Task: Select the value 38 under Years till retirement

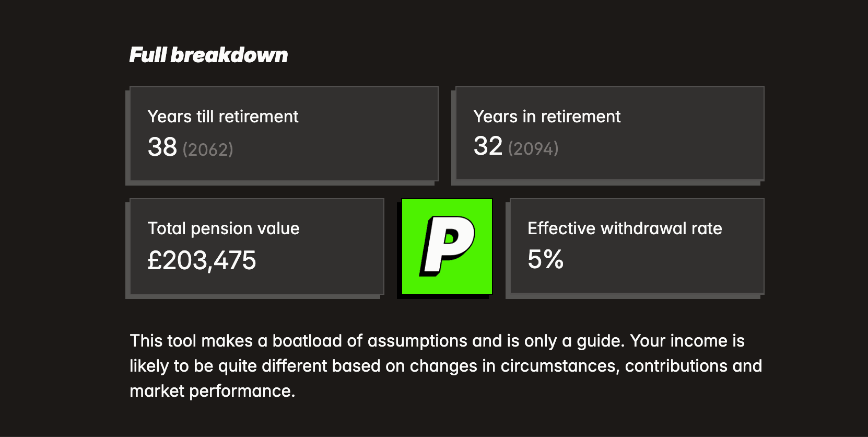Action: pyautogui.click(x=162, y=147)
